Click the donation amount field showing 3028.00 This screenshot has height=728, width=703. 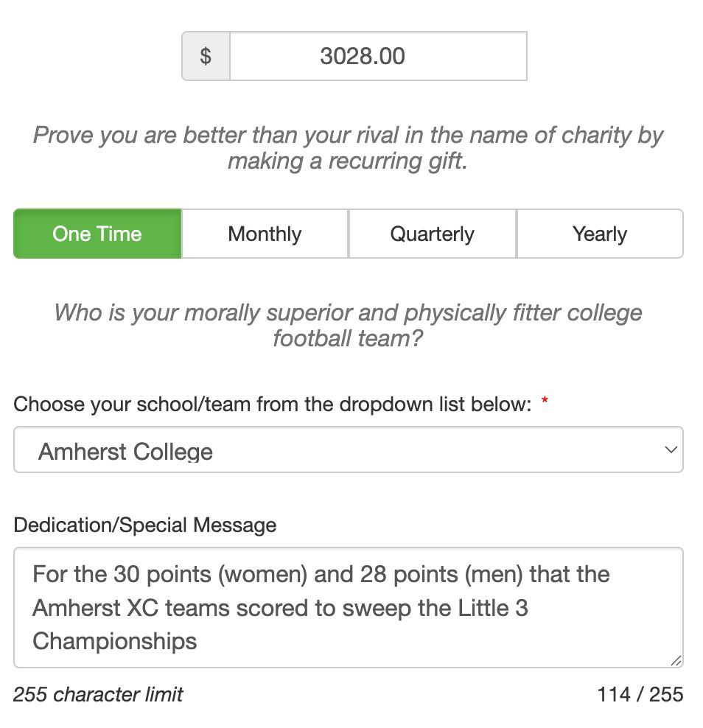378,56
